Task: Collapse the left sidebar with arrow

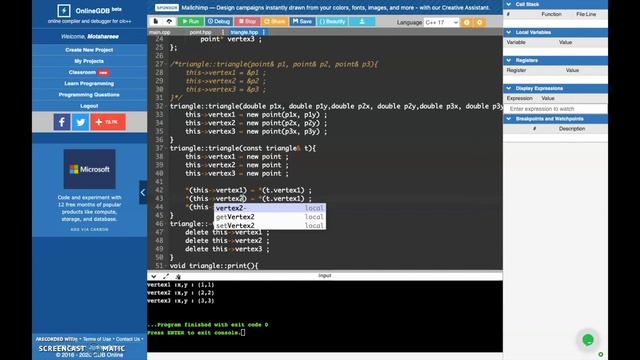Action: point(143,192)
